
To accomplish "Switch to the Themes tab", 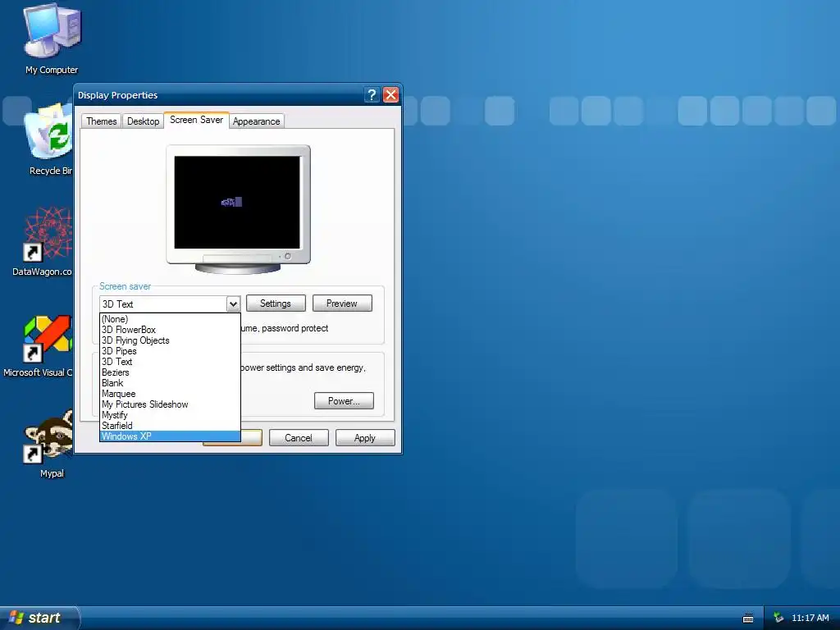I will 101,121.
